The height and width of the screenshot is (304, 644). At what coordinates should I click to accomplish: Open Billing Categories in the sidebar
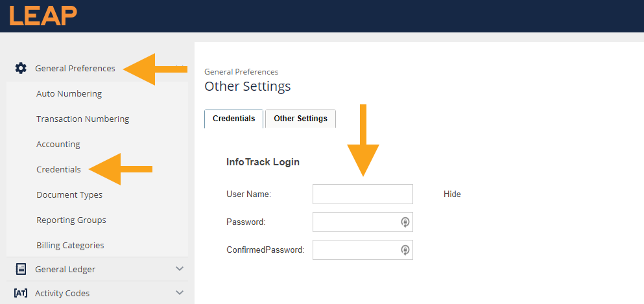tap(70, 245)
